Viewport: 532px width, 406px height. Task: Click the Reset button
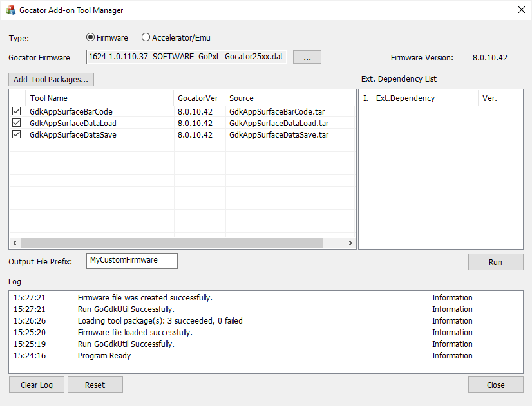(x=95, y=385)
